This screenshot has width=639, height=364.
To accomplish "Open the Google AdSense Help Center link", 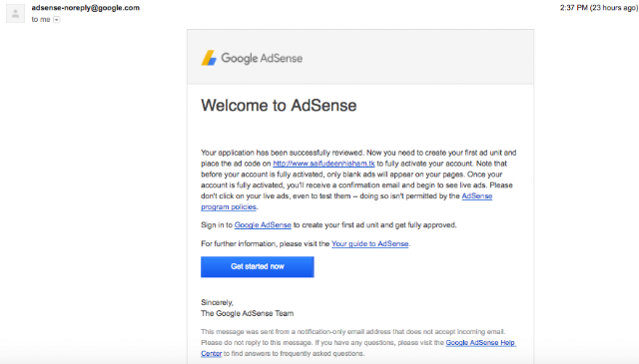I will (x=480, y=343).
